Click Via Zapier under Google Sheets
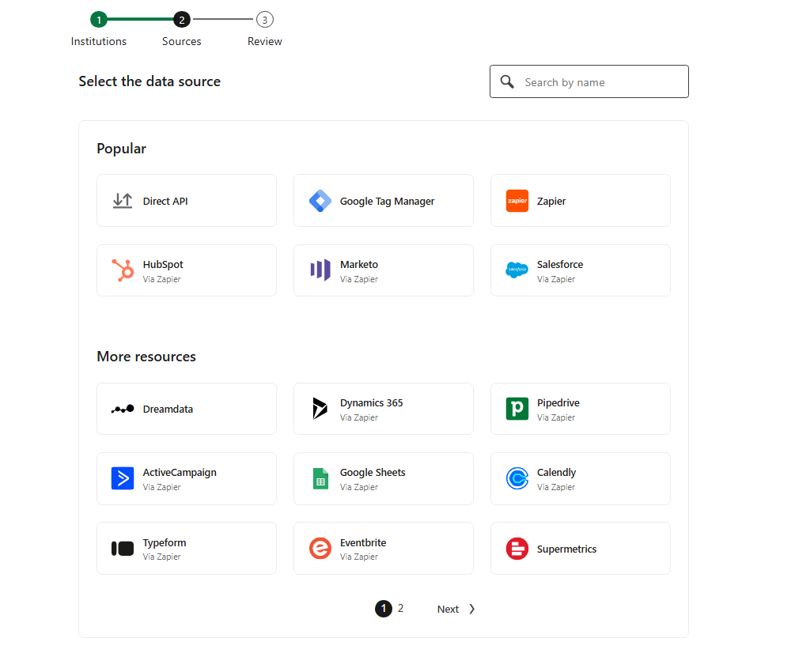Image resolution: width=810 pixels, height=672 pixels. coord(359,487)
